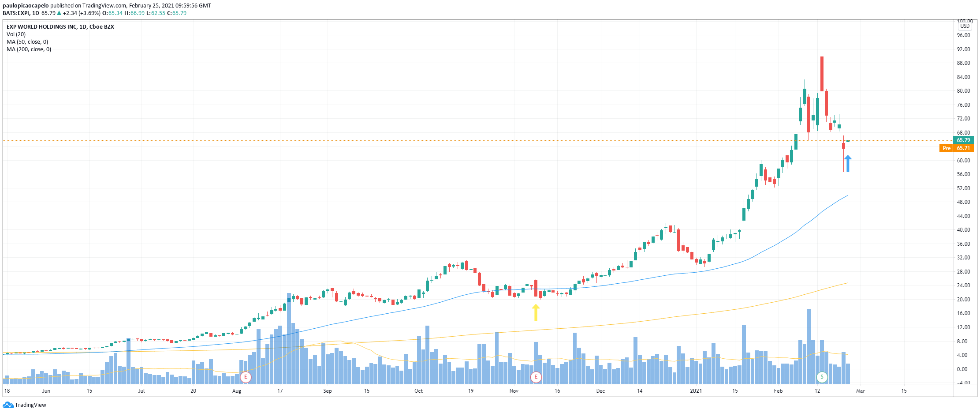Screen dimensions: 980x413
Task: Click the tall red candle peaking near 90
Action: pos(822,74)
